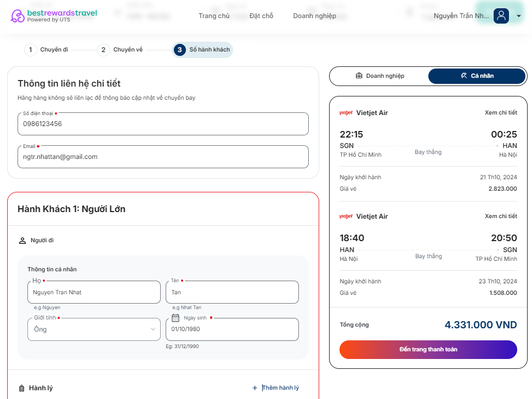Open the user profile avatar icon
This screenshot has width=532, height=399.
point(501,15)
